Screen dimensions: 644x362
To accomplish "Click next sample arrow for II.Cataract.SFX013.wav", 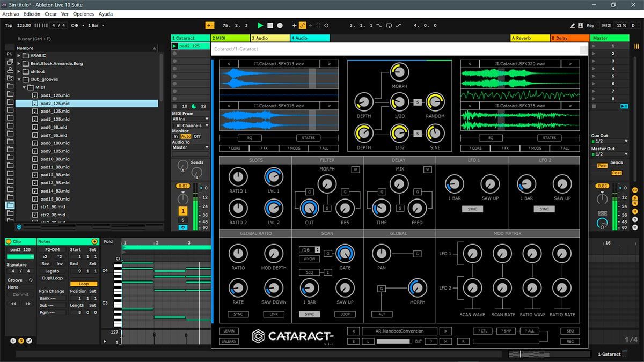I will tap(328, 64).
